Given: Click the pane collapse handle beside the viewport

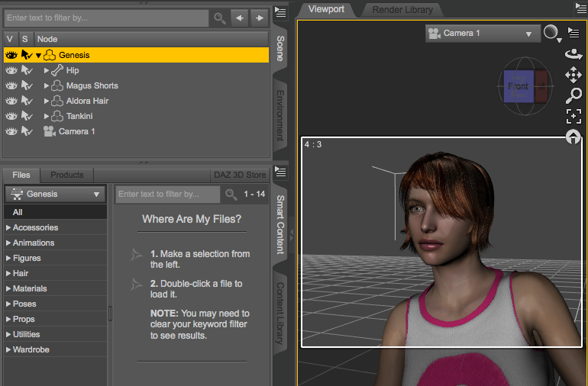Looking at the screenshot, I should 292,236.
